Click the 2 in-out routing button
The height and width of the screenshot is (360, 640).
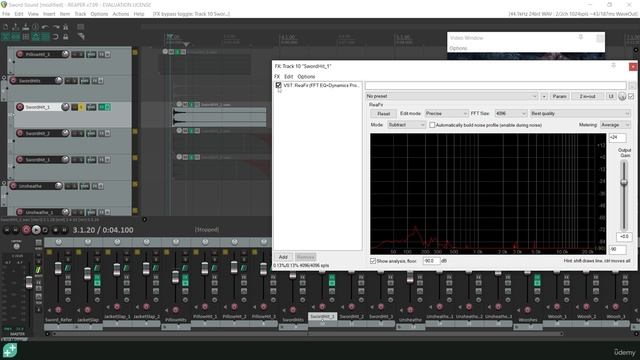coord(587,96)
